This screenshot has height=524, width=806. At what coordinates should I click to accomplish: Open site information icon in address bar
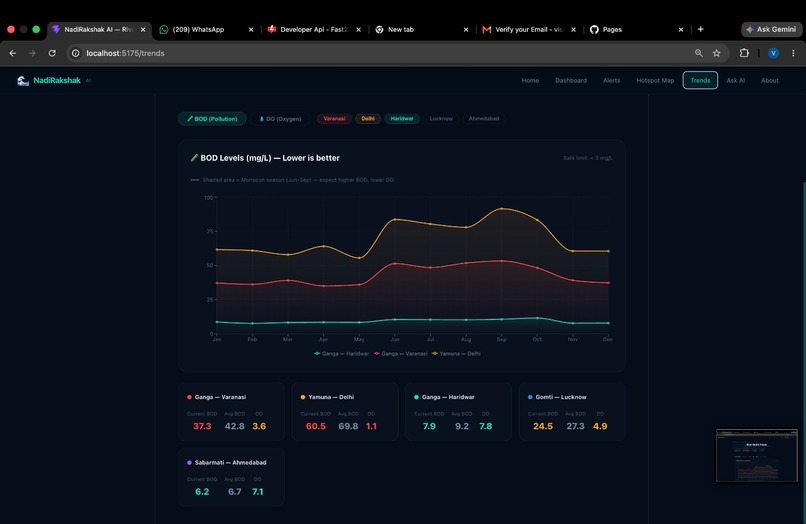[76, 53]
